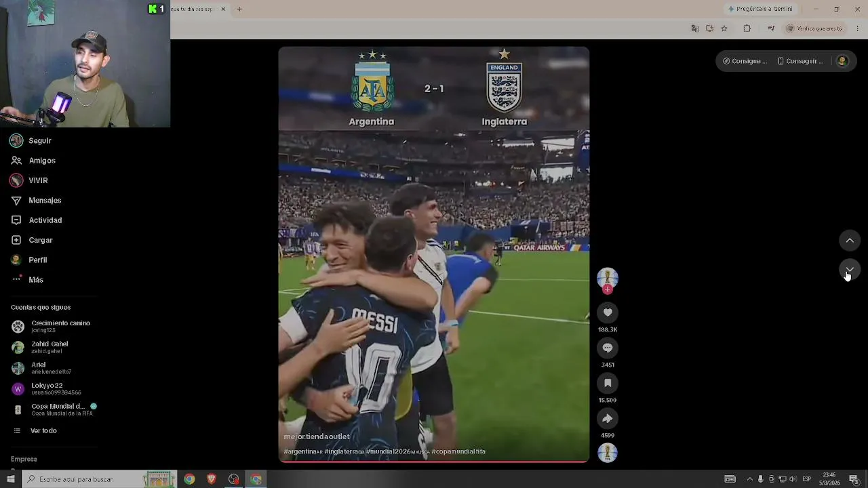Screen dimensions: 868x488
Task: Open the #copamundialfifa hashtag
Action: point(458,451)
